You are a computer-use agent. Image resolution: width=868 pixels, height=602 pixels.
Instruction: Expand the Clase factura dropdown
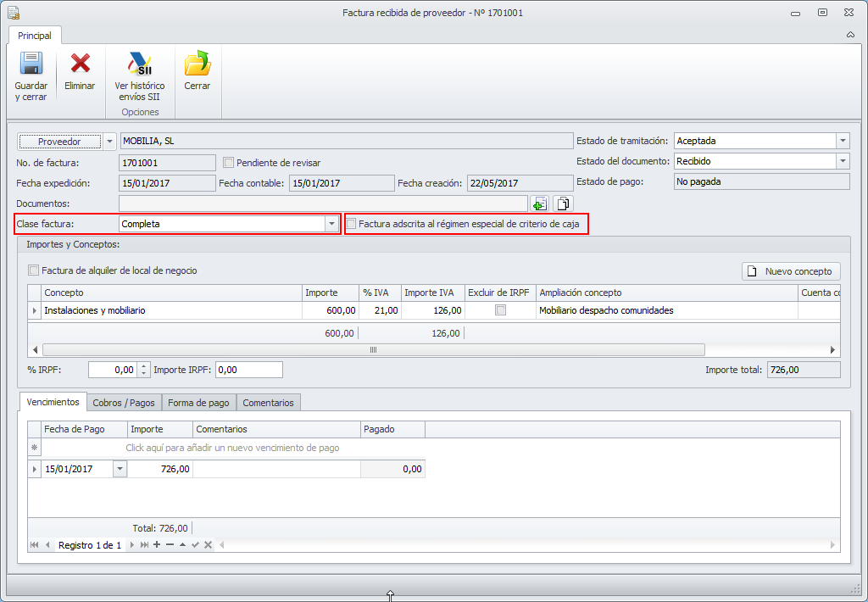[x=331, y=224]
